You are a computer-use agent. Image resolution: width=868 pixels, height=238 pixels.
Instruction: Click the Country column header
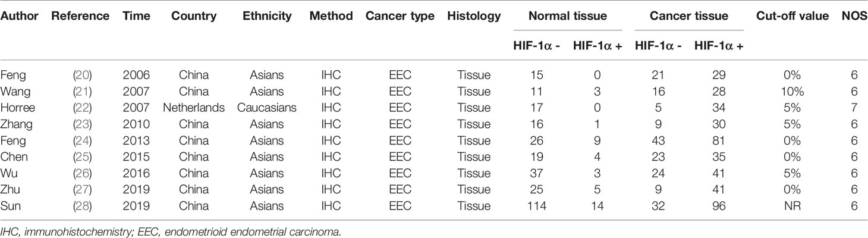pos(191,16)
